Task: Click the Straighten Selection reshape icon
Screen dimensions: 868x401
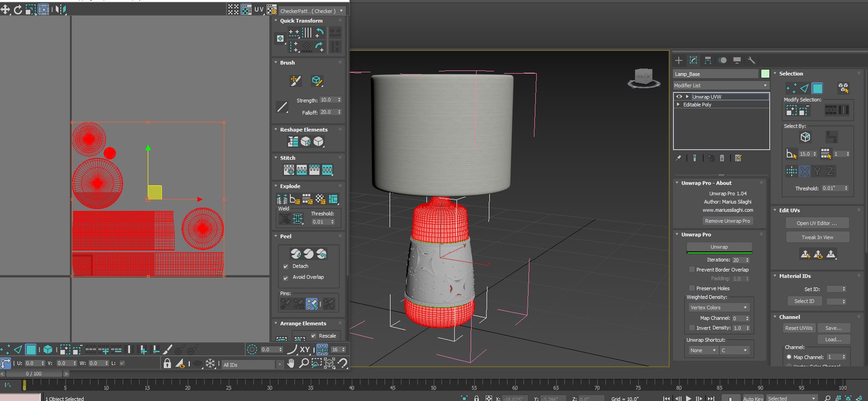Action: (x=293, y=142)
